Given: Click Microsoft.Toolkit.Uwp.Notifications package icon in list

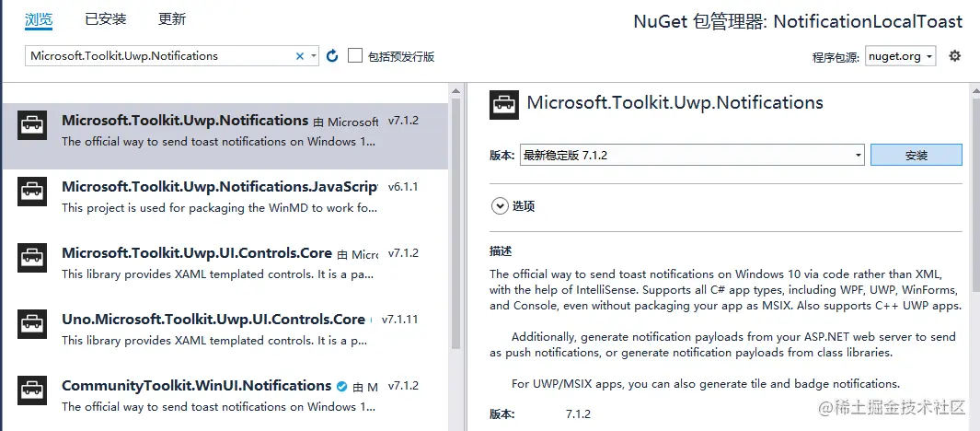Looking at the screenshot, I should coord(32,124).
